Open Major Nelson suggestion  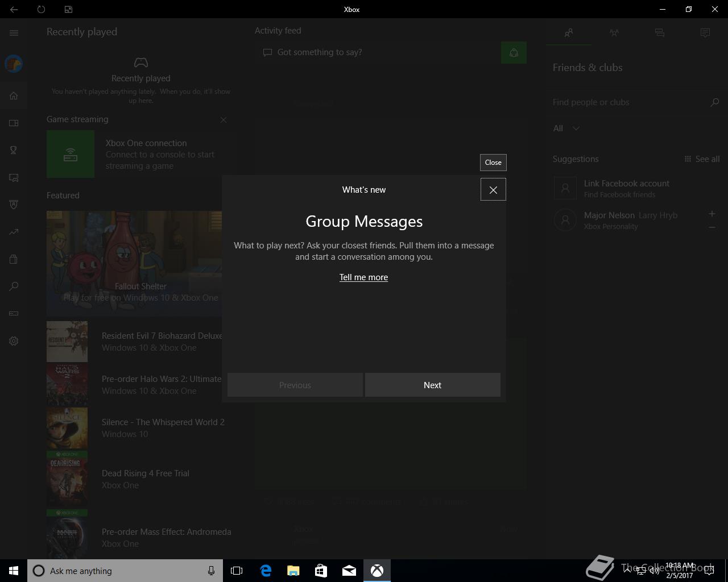(x=628, y=220)
